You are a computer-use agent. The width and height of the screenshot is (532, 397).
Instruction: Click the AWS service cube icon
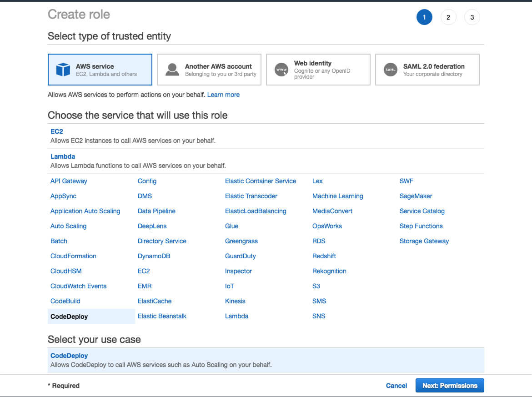pos(63,70)
